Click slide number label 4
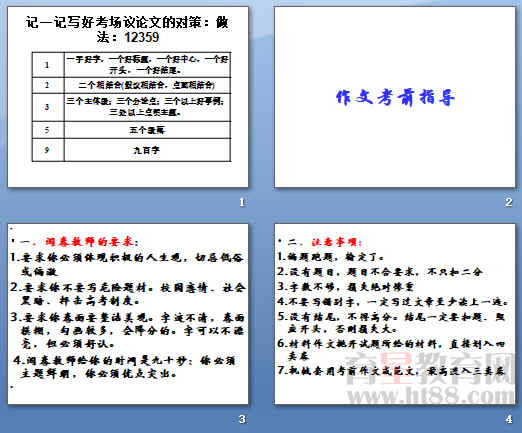The height and width of the screenshot is (433, 522). pos(509,419)
